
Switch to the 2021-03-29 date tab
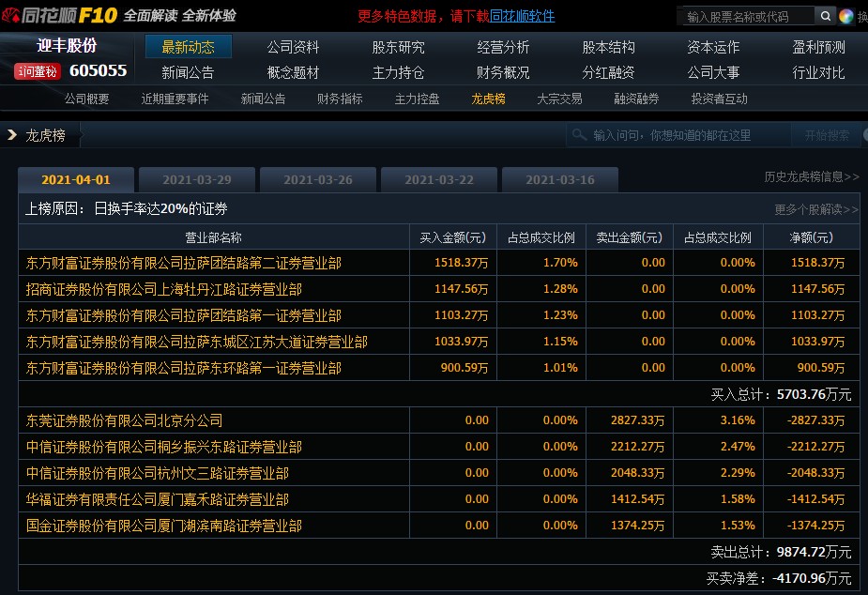[197, 180]
